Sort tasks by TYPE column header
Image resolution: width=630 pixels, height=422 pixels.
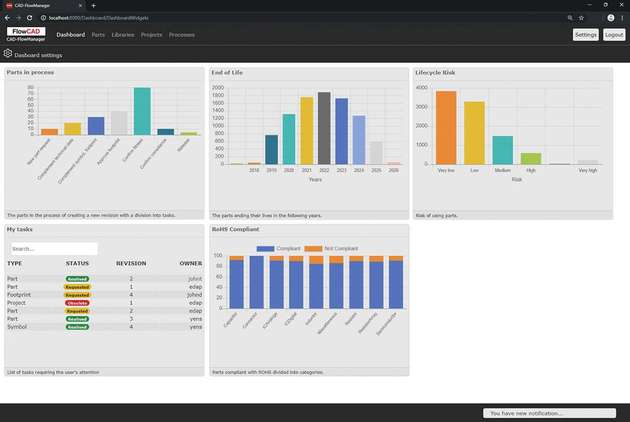click(x=14, y=263)
